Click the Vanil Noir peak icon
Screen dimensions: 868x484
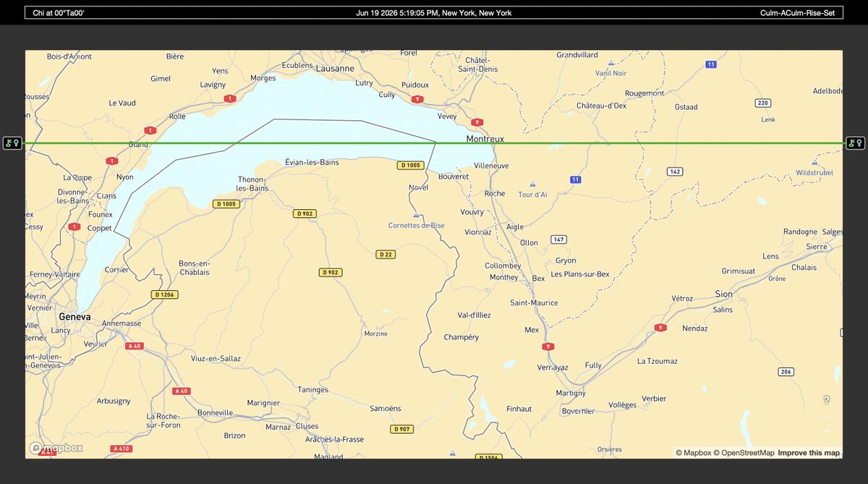611,64
